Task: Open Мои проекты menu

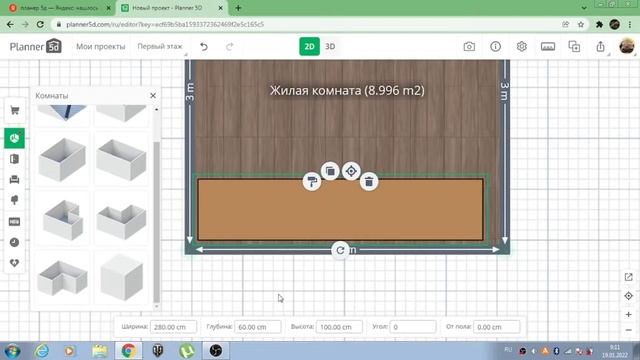Action: click(x=100, y=47)
